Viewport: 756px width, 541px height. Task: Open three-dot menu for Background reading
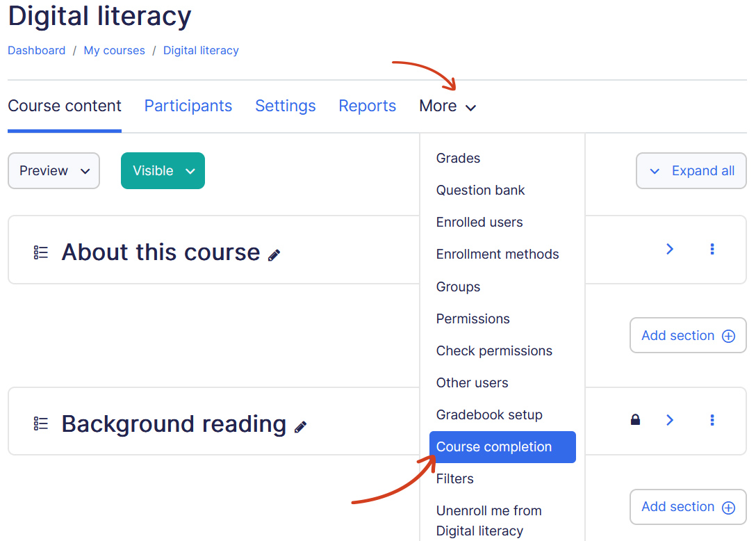(x=712, y=420)
